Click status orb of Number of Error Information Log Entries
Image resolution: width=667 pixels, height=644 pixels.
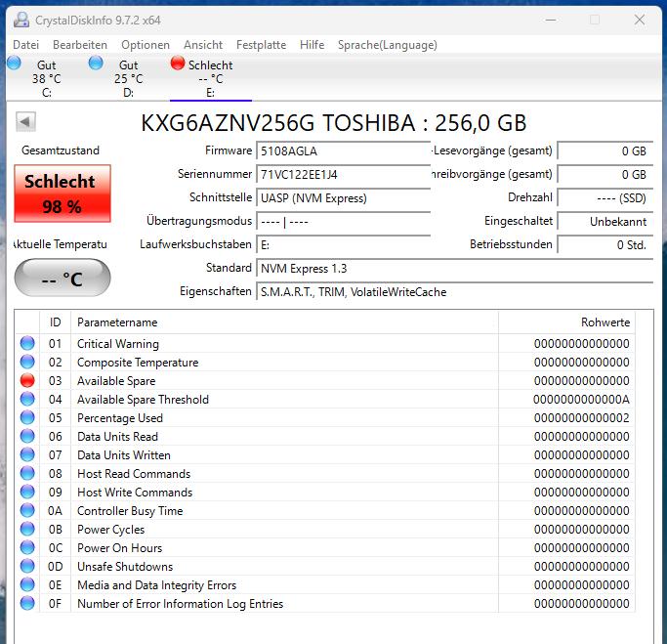coord(27,603)
